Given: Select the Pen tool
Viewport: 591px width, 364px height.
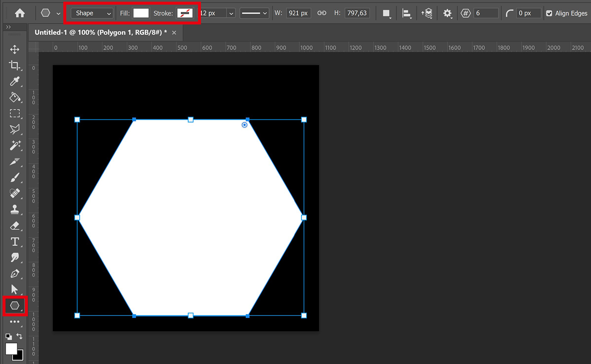Looking at the screenshot, I should (15, 274).
